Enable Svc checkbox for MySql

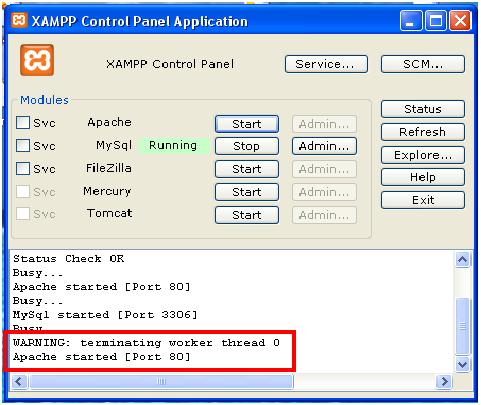pyautogui.click(x=23, y=146)
